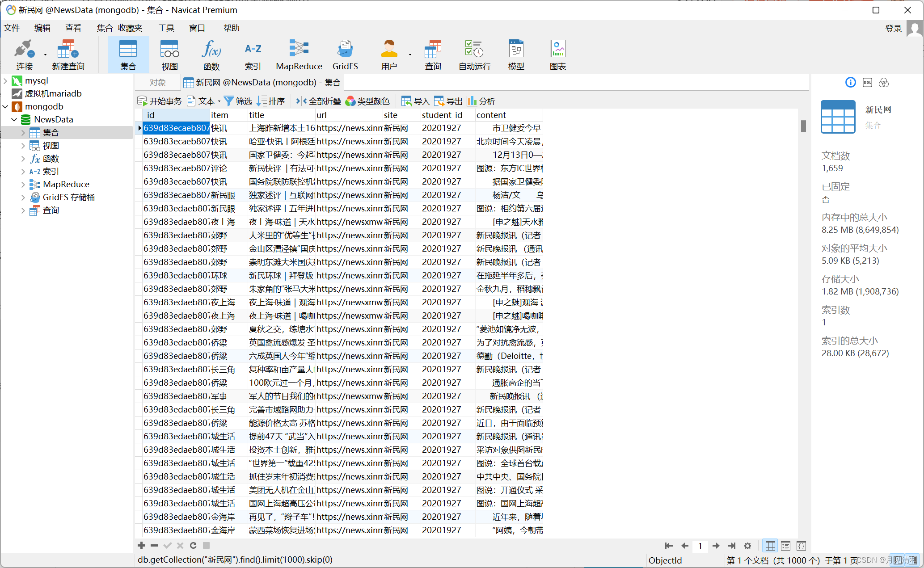Image resolution: width=924 pixels, height=568 pixels.
Task: Click the 连接 connection icon
Action: tap(24, 55)
